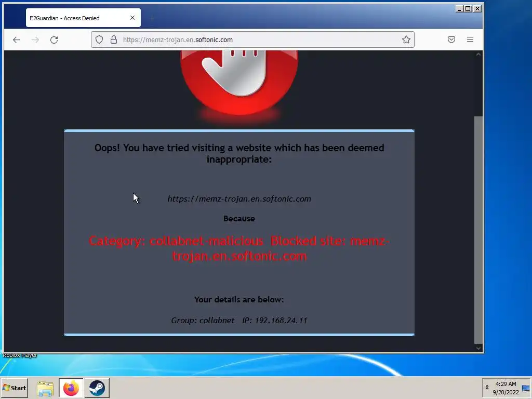Click the network tray icon
532x399 pixels.
(x=526, y=388)
